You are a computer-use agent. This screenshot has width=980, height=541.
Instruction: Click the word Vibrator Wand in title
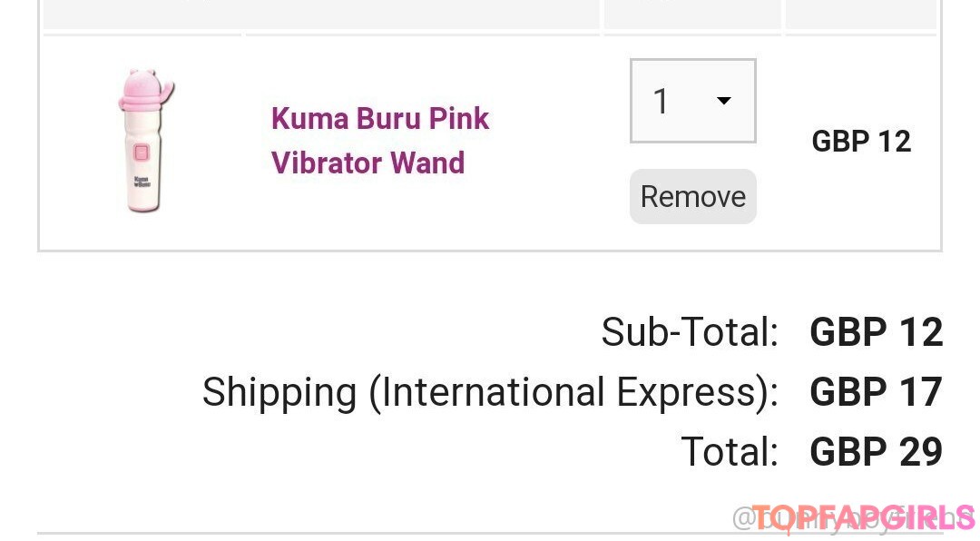click(367, 163)
